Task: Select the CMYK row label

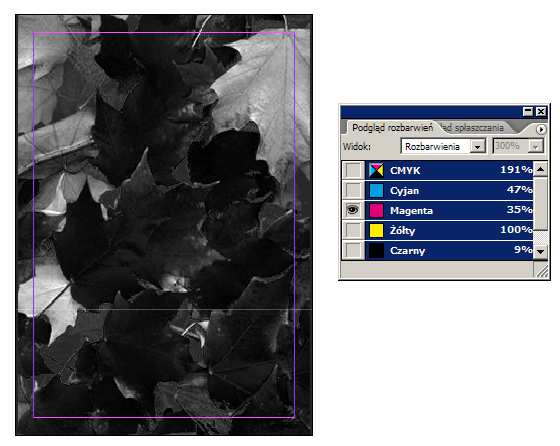Action: (405, 171)
